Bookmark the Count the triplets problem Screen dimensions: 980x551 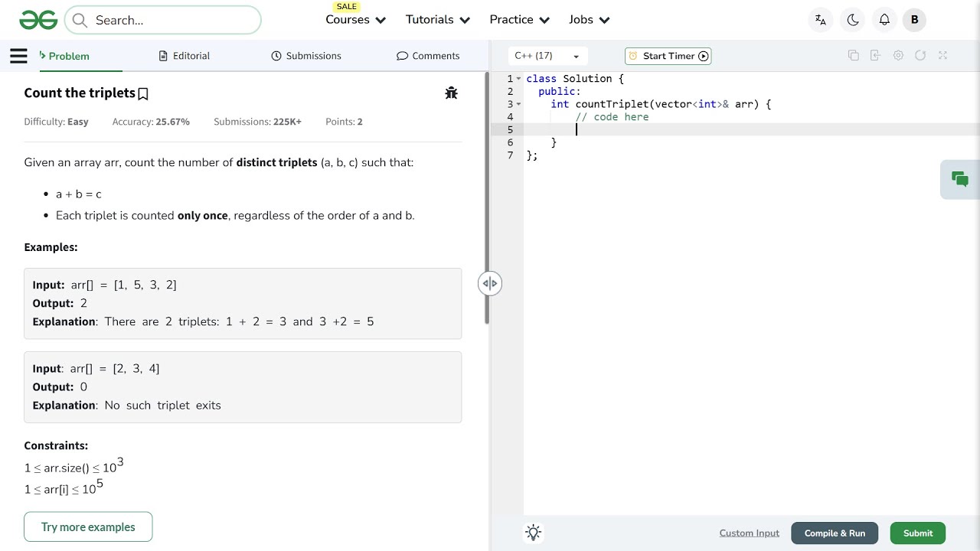[142, 93]
